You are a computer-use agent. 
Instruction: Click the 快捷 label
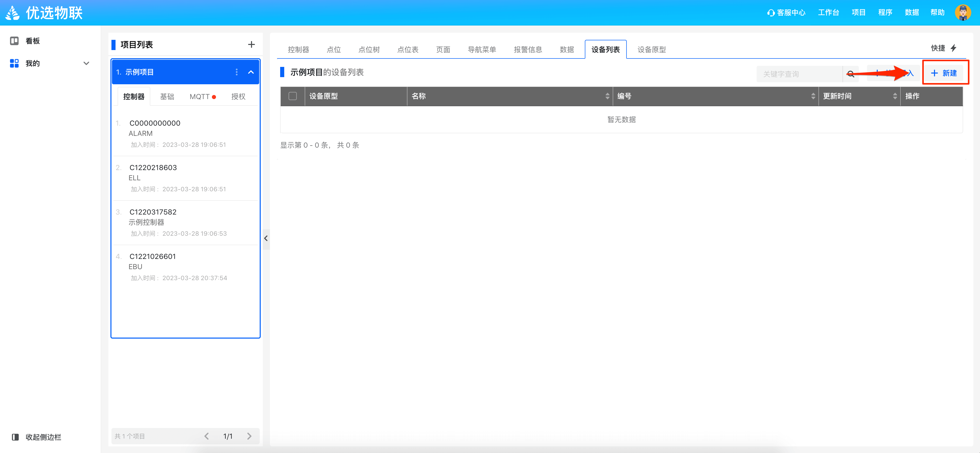click(938, 48)
